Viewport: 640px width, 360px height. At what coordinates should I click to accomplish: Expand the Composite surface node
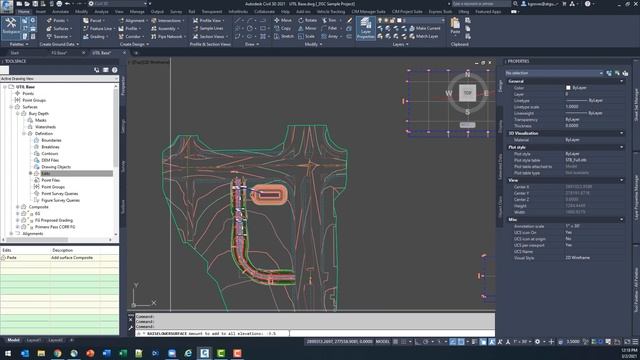coord(18,207)
